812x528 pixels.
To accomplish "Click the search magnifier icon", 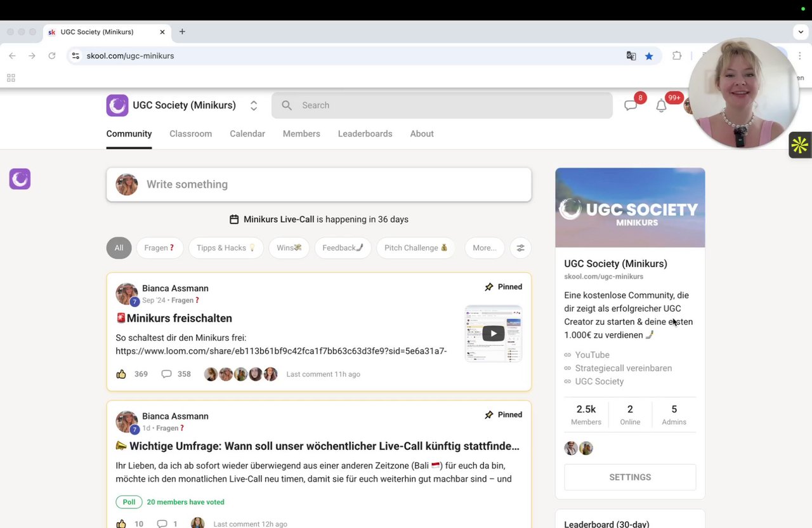I will (x=287, y=105).
